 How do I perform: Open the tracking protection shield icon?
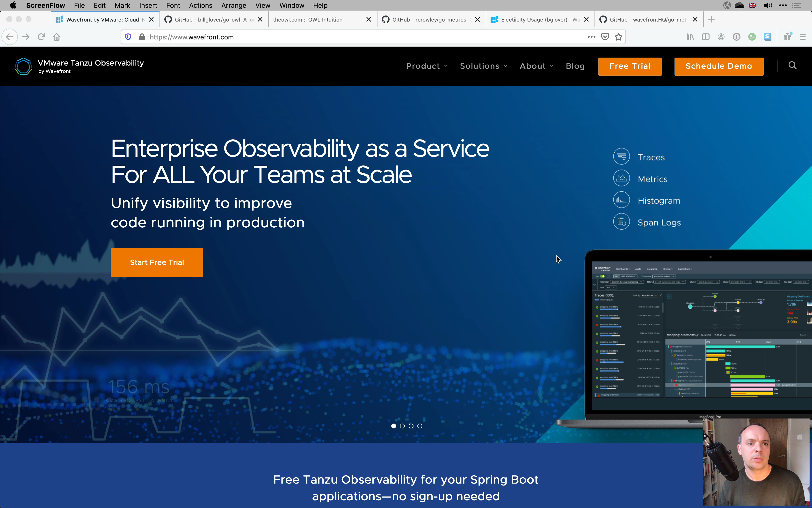128,37
